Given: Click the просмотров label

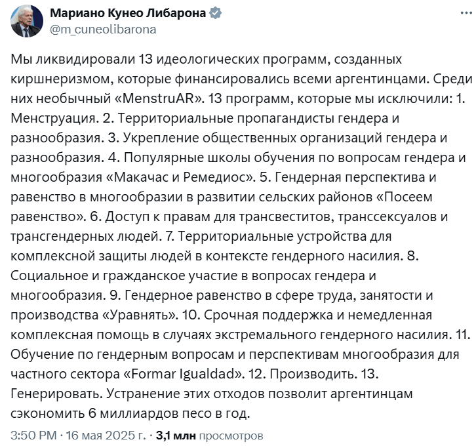Looking at the screenshot, I should coord(231,436).
